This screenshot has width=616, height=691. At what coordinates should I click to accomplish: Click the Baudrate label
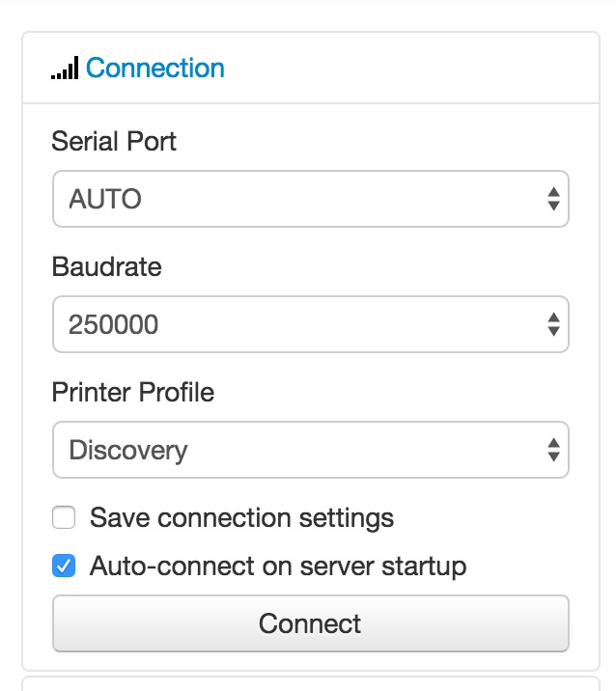pos(107,266)
